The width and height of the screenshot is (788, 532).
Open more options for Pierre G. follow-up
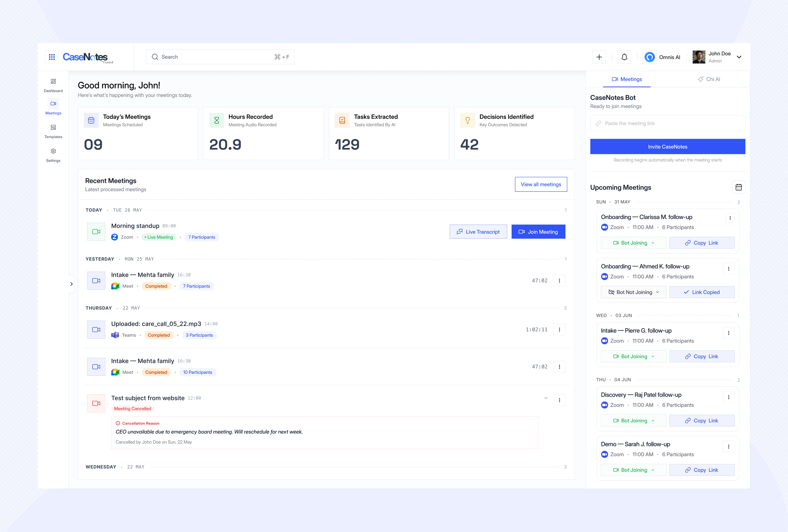pyautogui.click(x=729, y=333)
